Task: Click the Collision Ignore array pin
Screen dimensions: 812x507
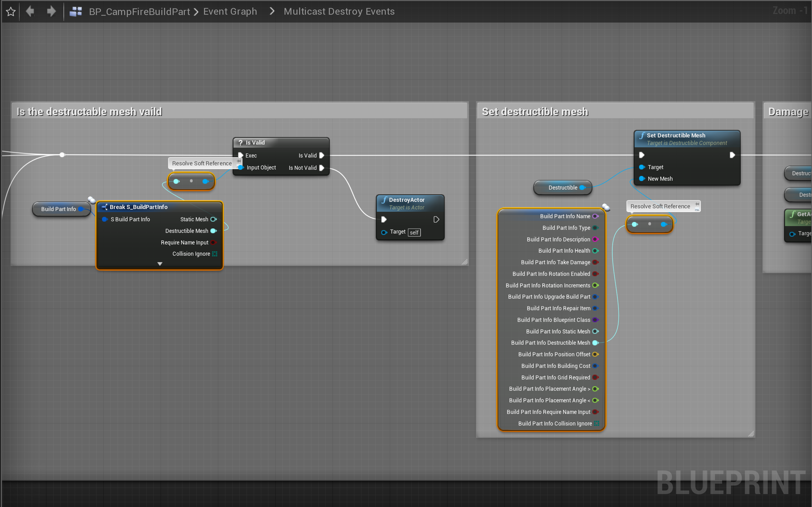Action: tap(215, 254)
